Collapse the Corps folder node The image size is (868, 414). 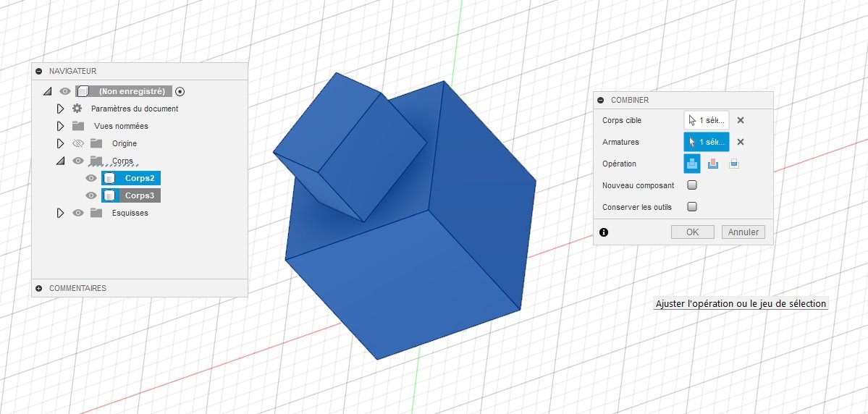pos(60,161)
